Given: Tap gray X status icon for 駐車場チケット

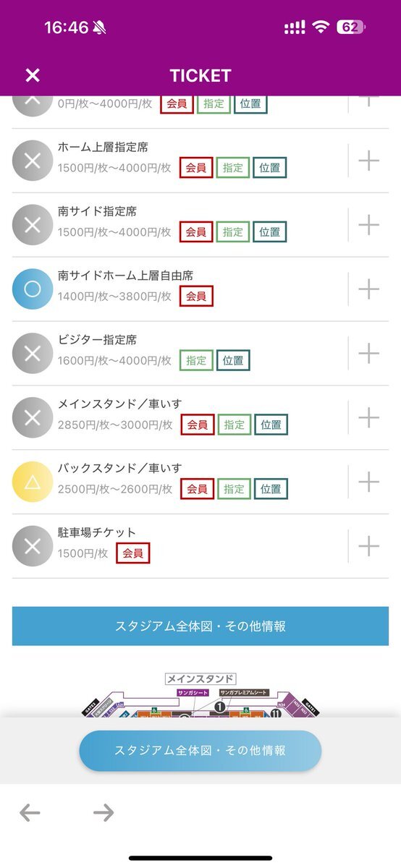Looking at the screenshot, I should pyautogui.click(x=33, y=545).
